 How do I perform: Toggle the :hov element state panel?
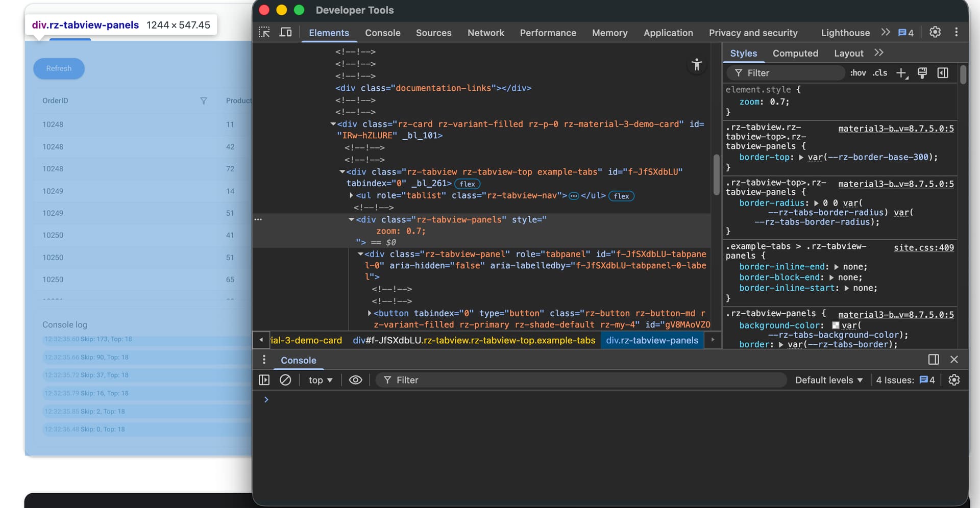coord(857,73)
